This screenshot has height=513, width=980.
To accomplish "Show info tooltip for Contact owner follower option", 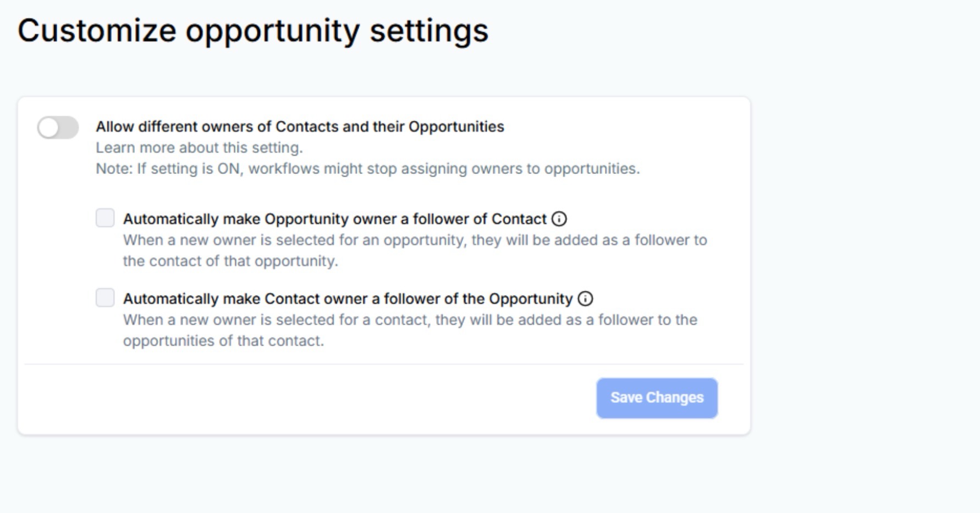I will click(x=585, y=299).
